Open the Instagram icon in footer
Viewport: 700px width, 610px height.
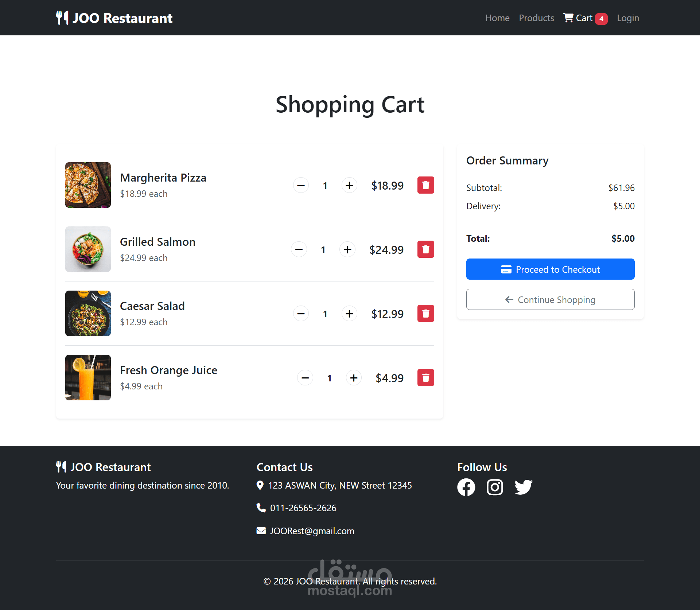[495, 487]
